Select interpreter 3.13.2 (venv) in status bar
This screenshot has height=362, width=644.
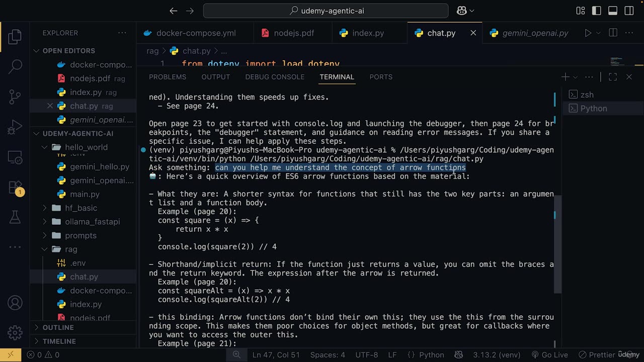click(x=497, y=354)
